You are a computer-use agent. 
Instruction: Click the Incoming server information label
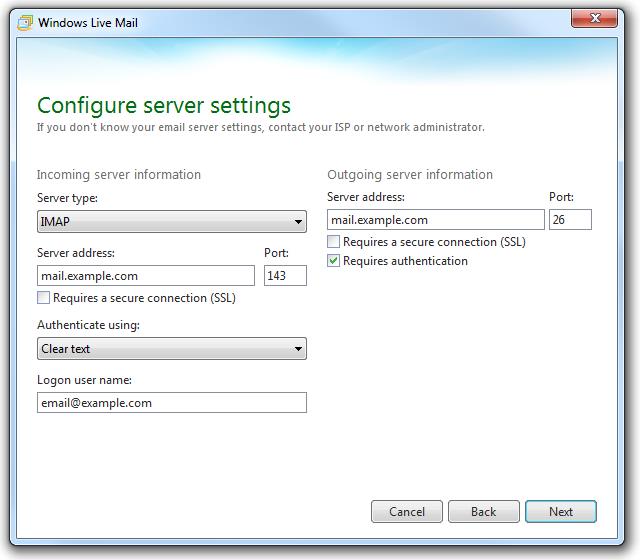tap(119, 175)
